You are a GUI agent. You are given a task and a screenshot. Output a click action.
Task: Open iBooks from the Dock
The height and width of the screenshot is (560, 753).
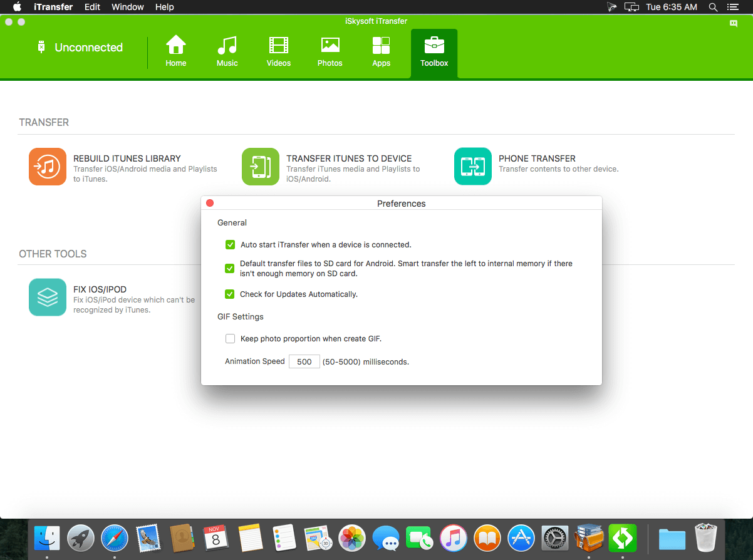[487, 538]
